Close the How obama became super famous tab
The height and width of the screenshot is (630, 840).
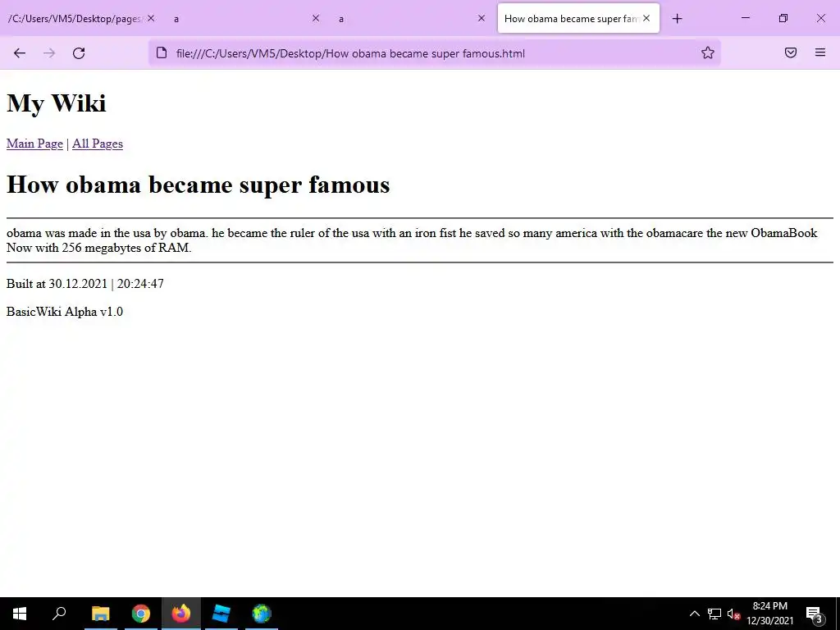tap(646, 18)
